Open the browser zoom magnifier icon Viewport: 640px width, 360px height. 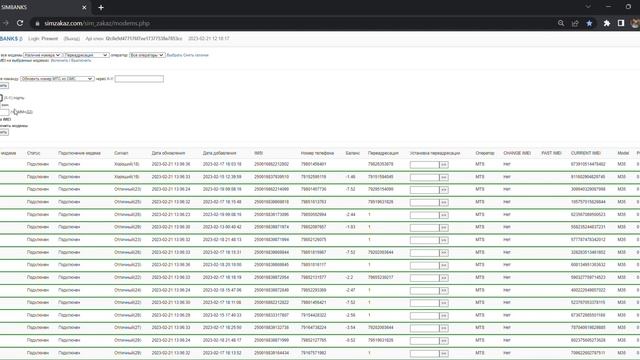[x=561, y=23]
